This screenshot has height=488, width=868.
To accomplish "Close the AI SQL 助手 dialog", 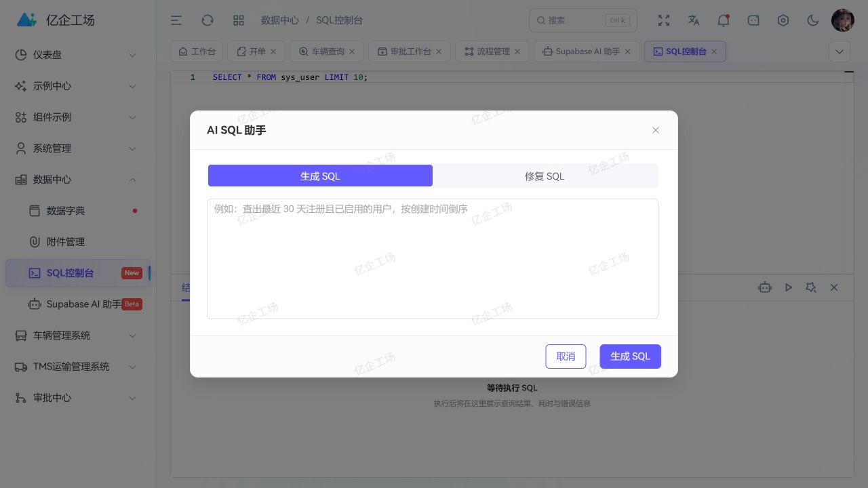I will pyautogui.click(x=656, y=130).
